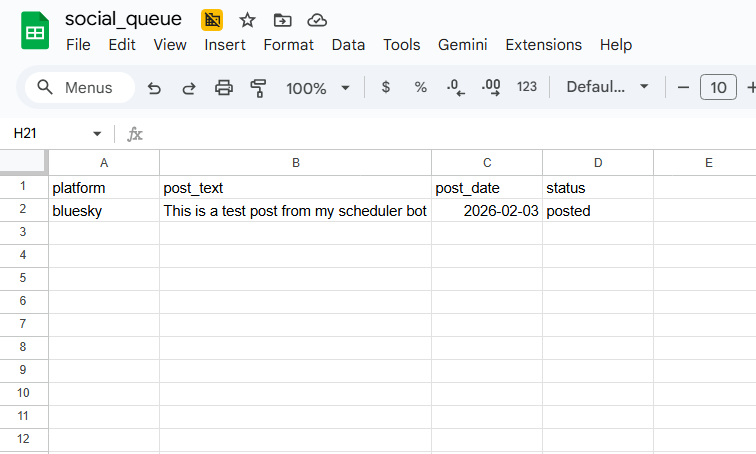
Task: Decrease font size with minus button
Action: pyautogui.click(x=683, y=87)
